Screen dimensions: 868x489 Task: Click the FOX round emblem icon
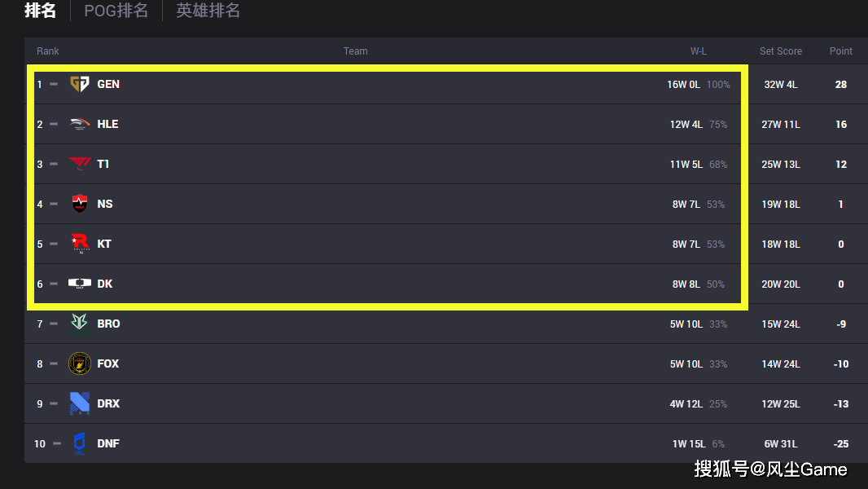pos(80,363)
